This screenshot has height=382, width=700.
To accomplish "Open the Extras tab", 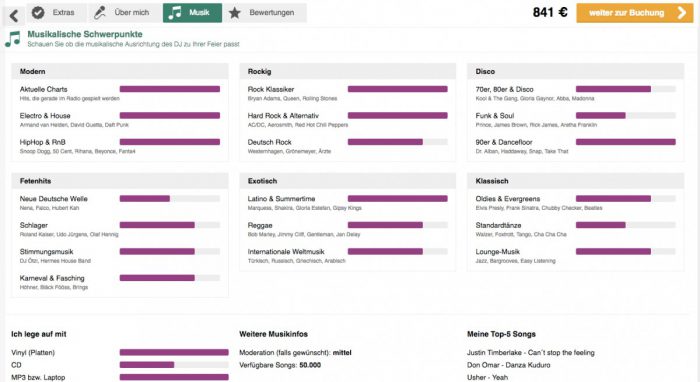I will [x=56, y=12].
